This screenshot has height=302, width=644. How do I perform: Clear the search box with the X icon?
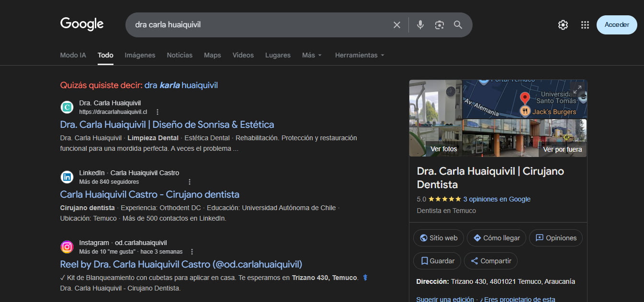coord(396,25)
